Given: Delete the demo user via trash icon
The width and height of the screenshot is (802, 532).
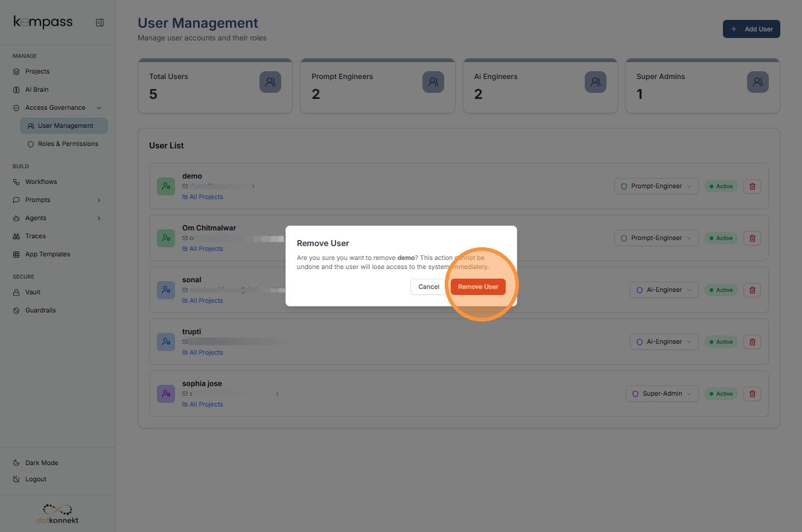Looking at the screenshot, I should coord(752,186).
